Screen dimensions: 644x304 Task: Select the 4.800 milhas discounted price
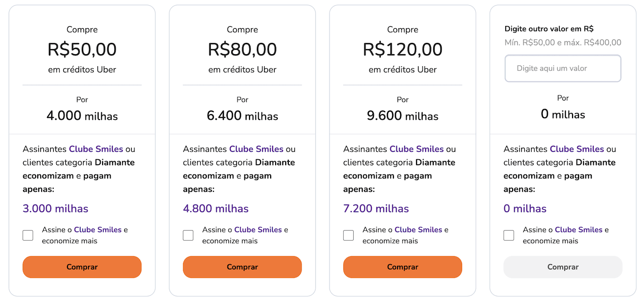[x=216, y=209]
